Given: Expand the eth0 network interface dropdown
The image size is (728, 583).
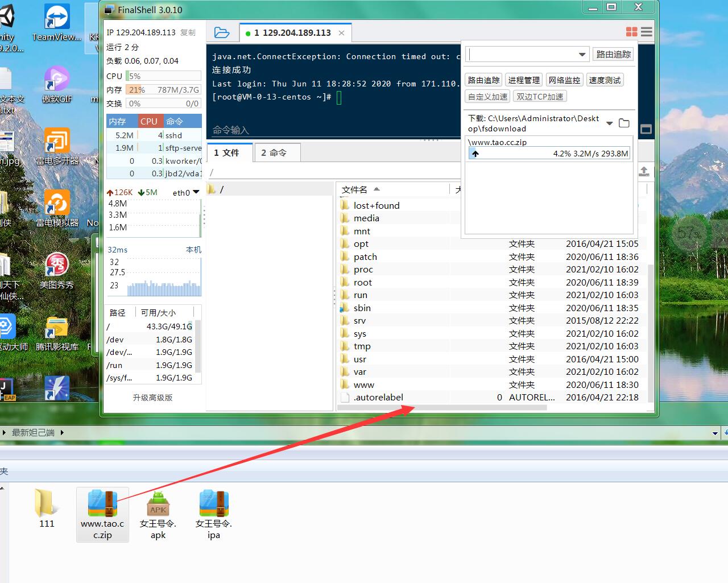Looking at the screenshot, I should pos(196,192).
